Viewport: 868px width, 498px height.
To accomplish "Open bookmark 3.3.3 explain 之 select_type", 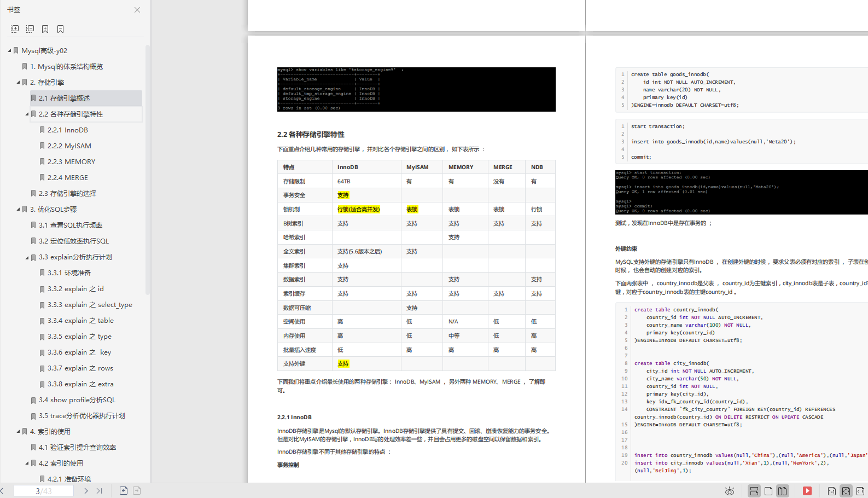I will point(90,304).
